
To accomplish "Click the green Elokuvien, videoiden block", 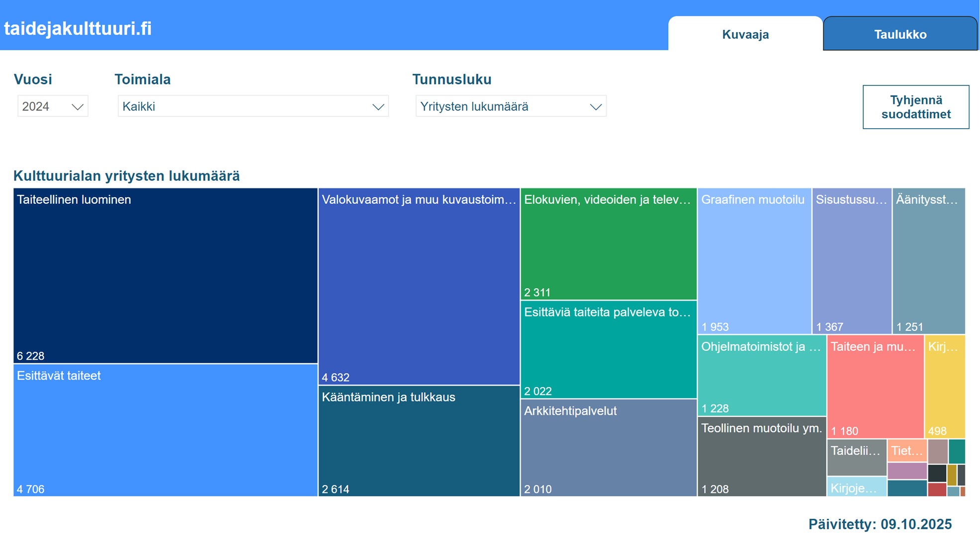I will coord(608,244).
